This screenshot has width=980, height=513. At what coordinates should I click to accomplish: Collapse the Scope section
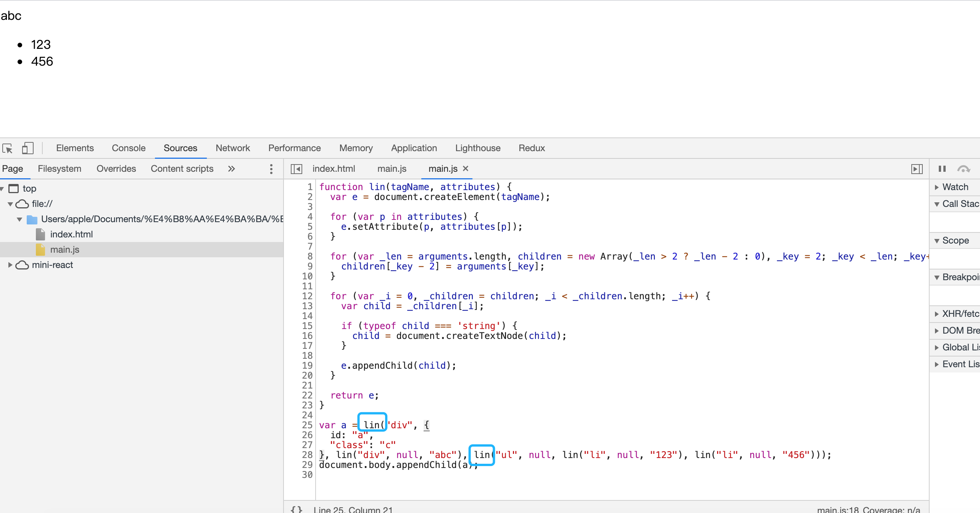tap(936, 241)
